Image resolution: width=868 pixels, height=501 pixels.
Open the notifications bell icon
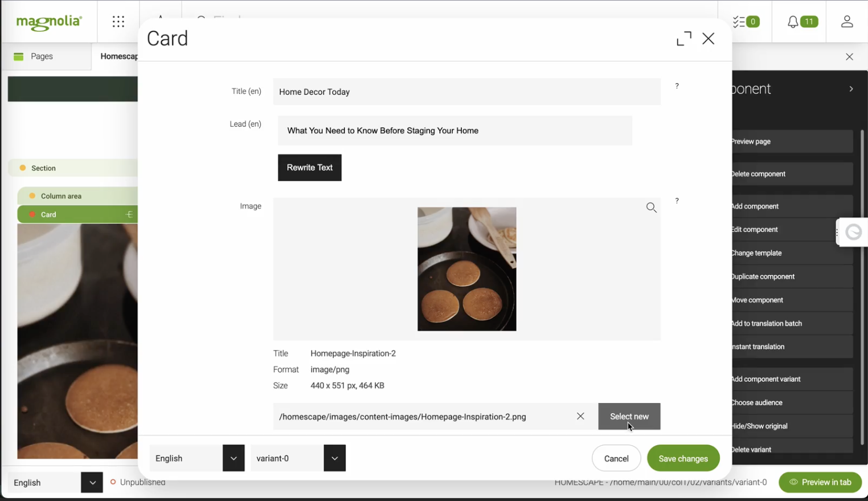click(x=802, y=22)
